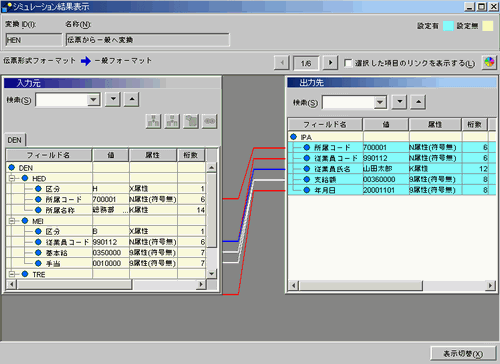Collapse the MEI node in the tree
This screenshot has height=364, width=500.
click(x=12, y=221)
